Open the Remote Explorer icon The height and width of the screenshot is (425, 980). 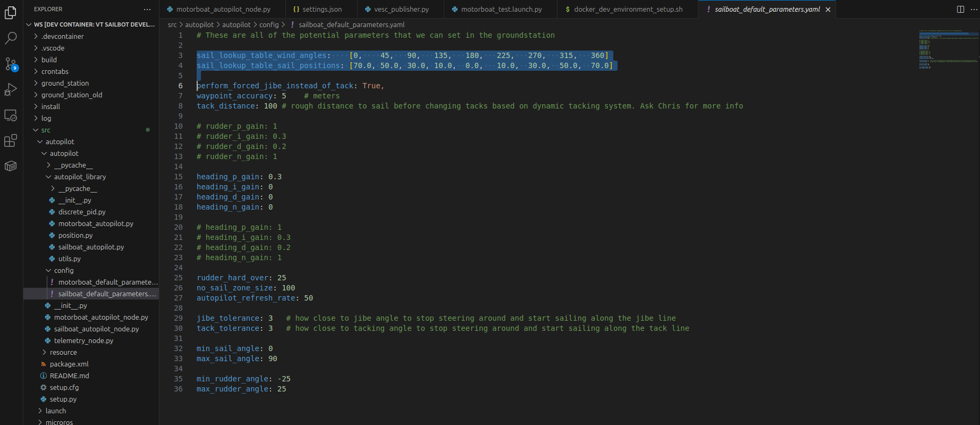pyautogui.click(x=11, y=115)
